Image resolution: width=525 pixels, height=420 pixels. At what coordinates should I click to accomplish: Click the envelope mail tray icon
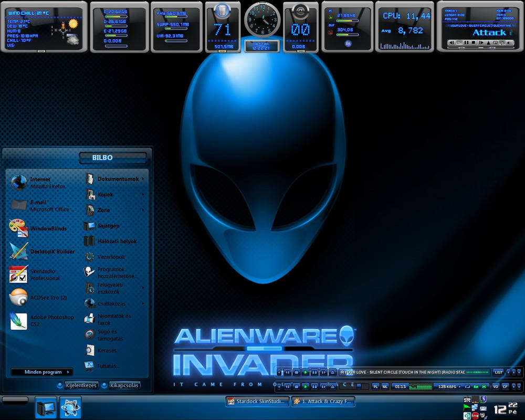(x=483, y=408)
